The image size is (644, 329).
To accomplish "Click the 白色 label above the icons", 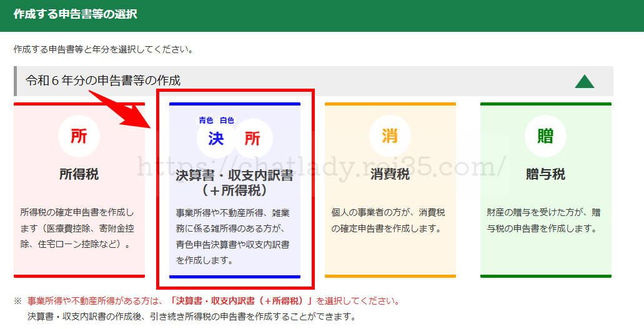I will pyautogui.click(x=227, y=120).
